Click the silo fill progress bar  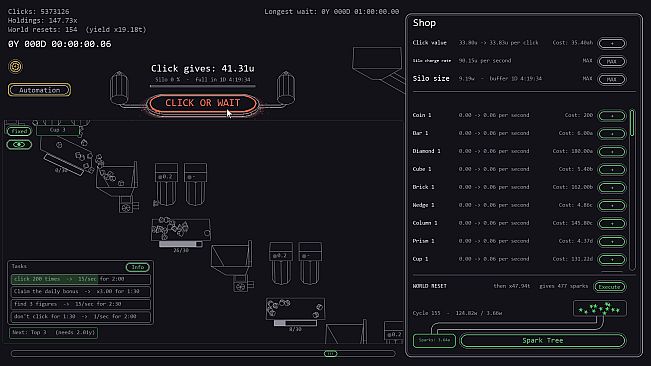coord(203,86)
